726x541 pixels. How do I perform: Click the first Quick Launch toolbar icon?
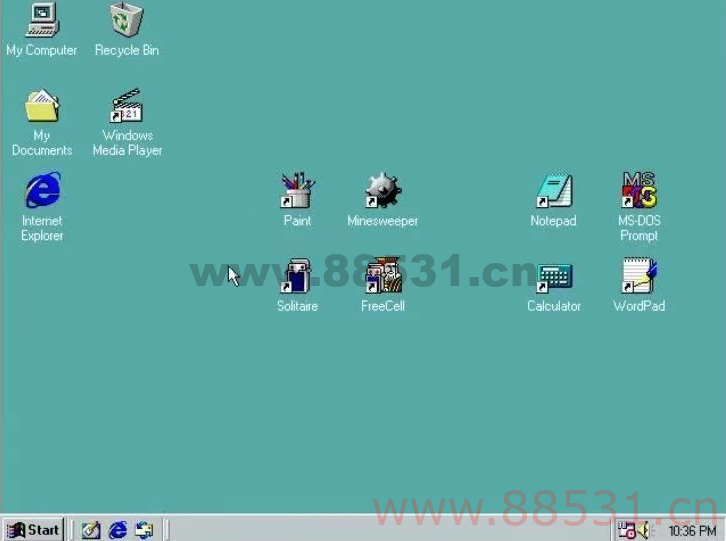click(x=91, y=530)
